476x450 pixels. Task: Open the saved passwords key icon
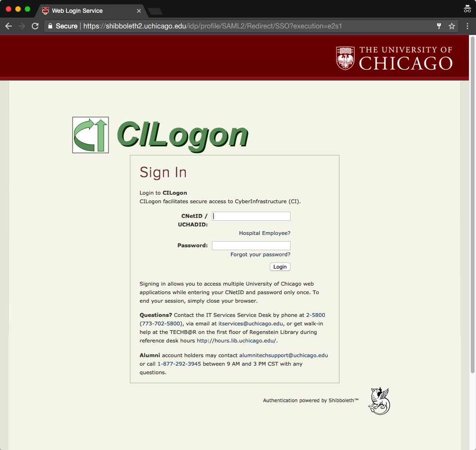[439, 26]
